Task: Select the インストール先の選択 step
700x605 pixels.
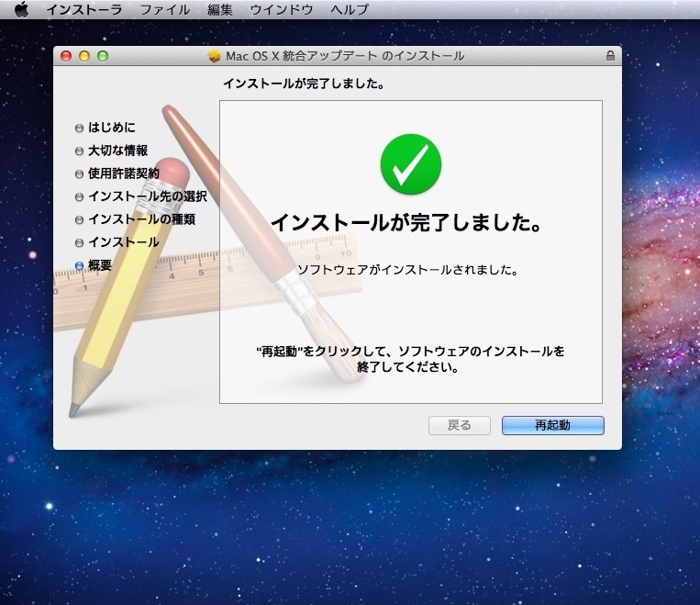Action: click(148, 196)
